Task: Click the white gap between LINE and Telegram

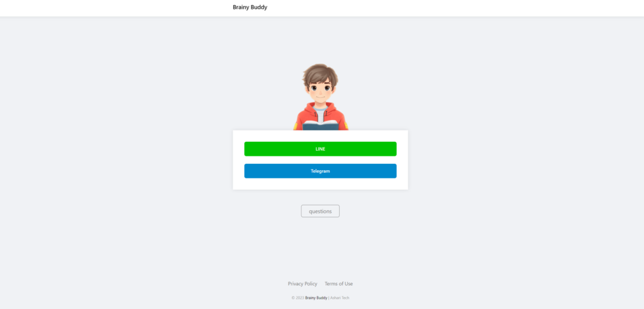Action: pyautogui.click(x=320, y=160)
